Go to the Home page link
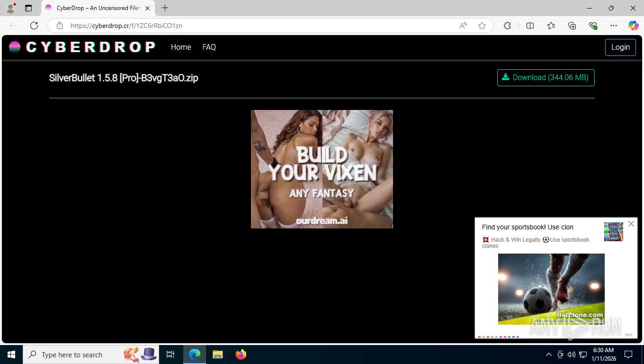This screenshot has width=644, height=364. coord(181,47)
